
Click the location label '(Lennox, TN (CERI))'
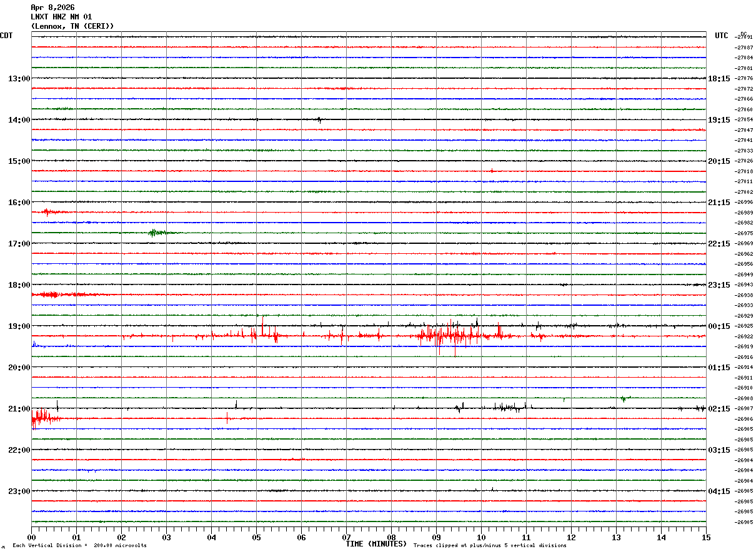coord(72,26)
